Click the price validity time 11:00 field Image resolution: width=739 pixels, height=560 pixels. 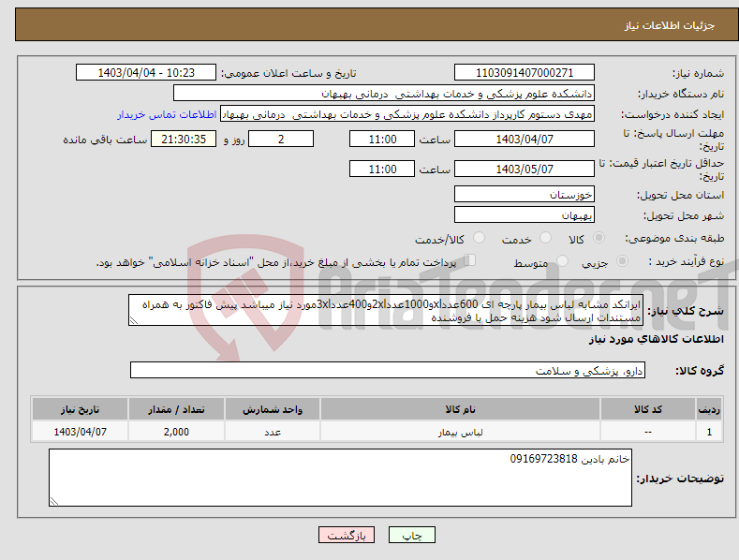click(382, 169)
